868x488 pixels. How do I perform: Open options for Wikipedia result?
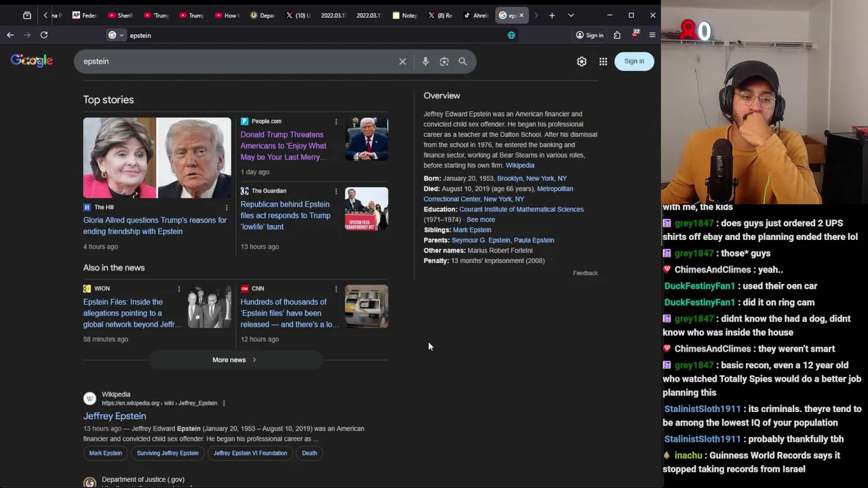pyautogui.click(x=224, y=403)
